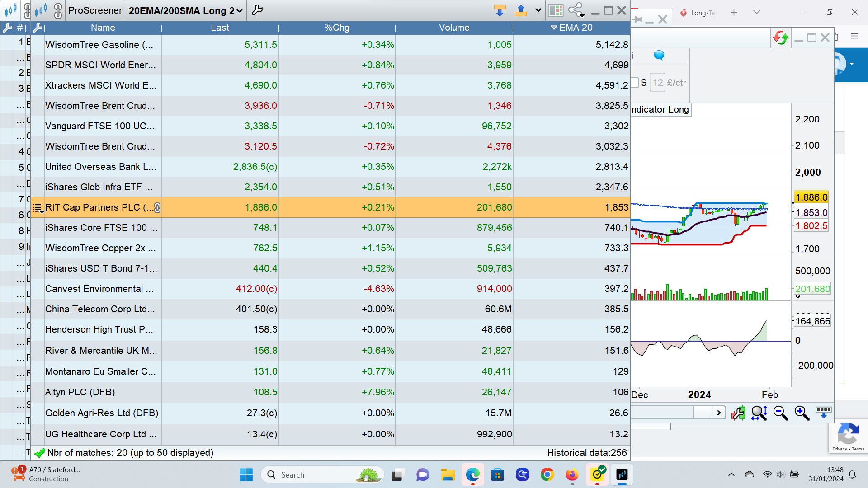The height and width of the screenshot is (488, 868).
Task: Click chart zoom in magnifier
Action: click(x=802, y=413)
